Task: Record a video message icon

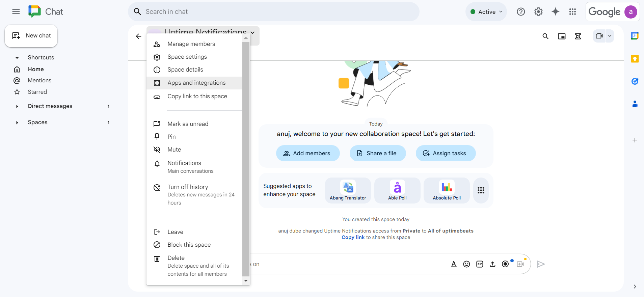Action: point(505,264)
